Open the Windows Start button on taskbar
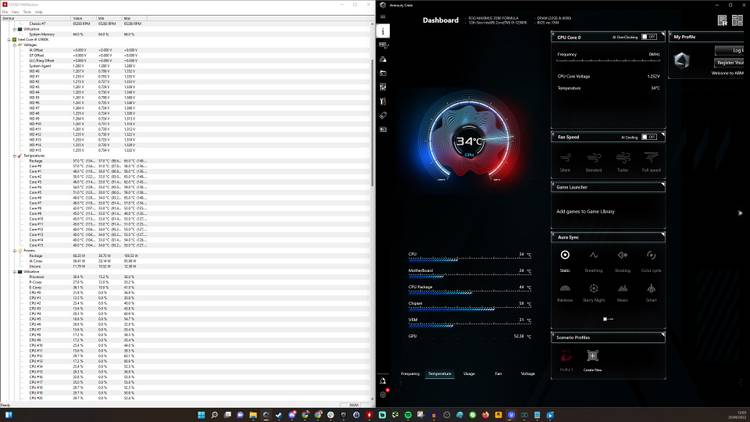Image resolution: width=750 pixels, height=422 pixels. [201, 415]
